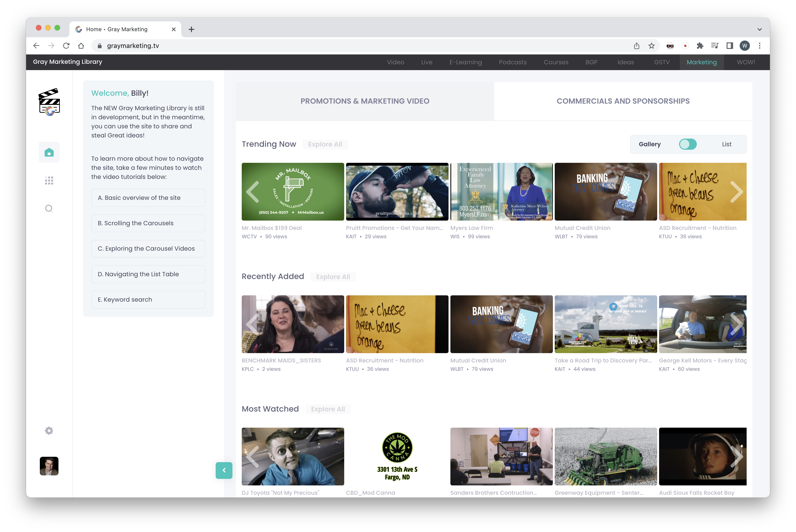Screen dimensions: 796x532
Task: Switch to Promotions & Marketing Video tab
Action: (365, 101)
